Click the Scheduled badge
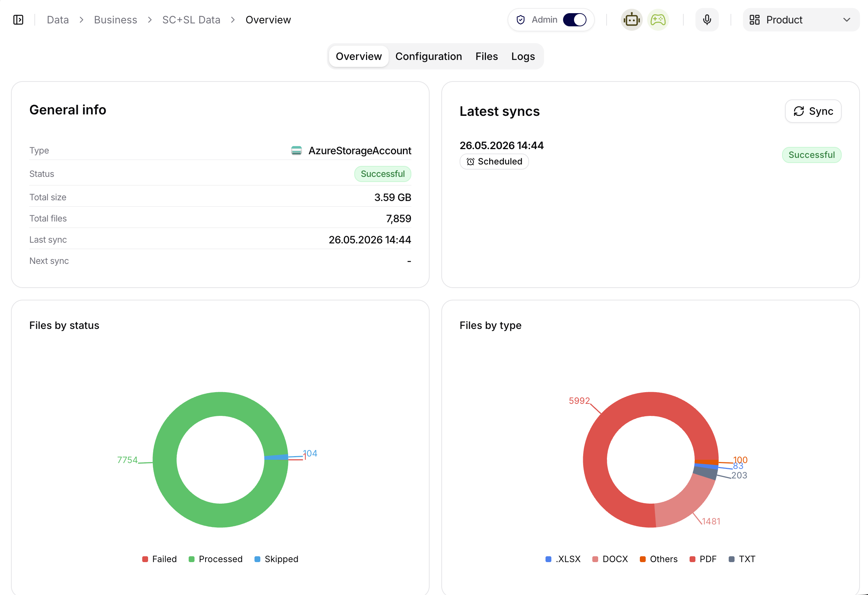The image size is (868, 595). coord(494,162)
